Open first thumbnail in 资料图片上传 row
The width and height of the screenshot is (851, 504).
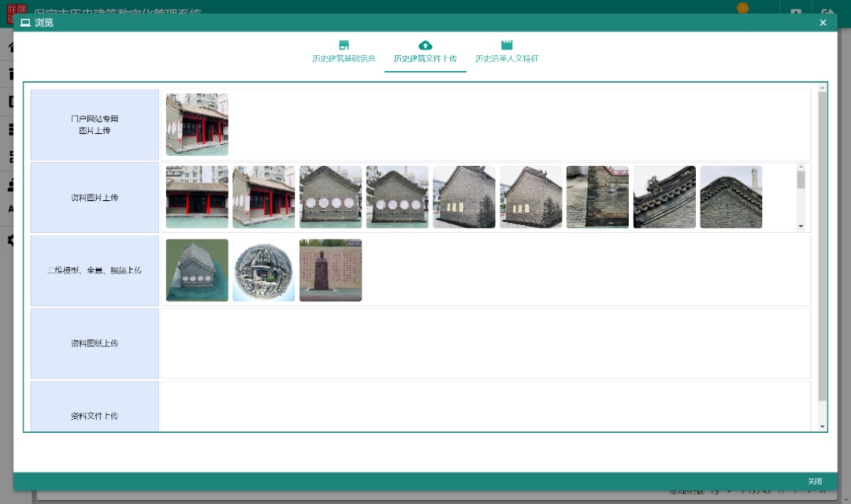197,197
